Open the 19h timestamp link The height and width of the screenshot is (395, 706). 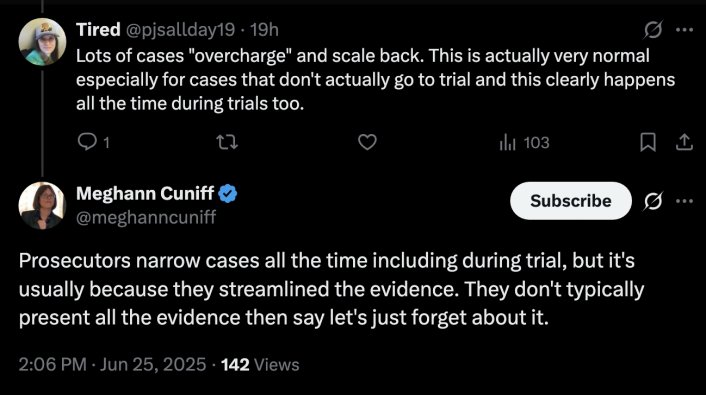coord(264,30)
